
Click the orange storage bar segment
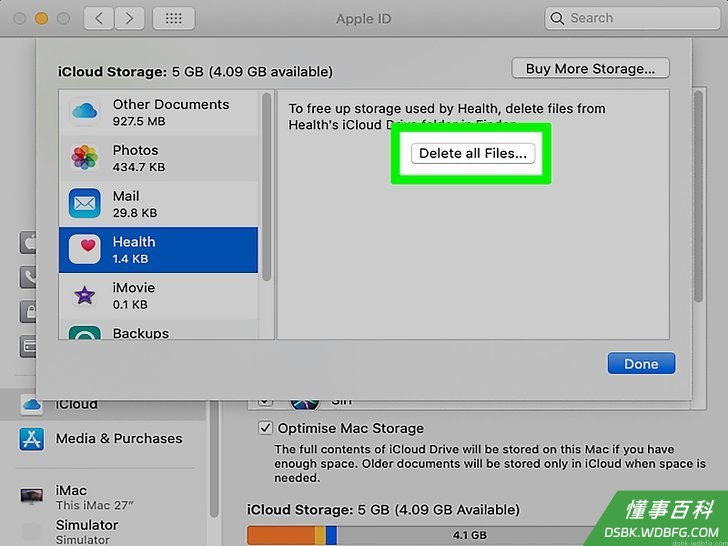click(x=281, y=535)
